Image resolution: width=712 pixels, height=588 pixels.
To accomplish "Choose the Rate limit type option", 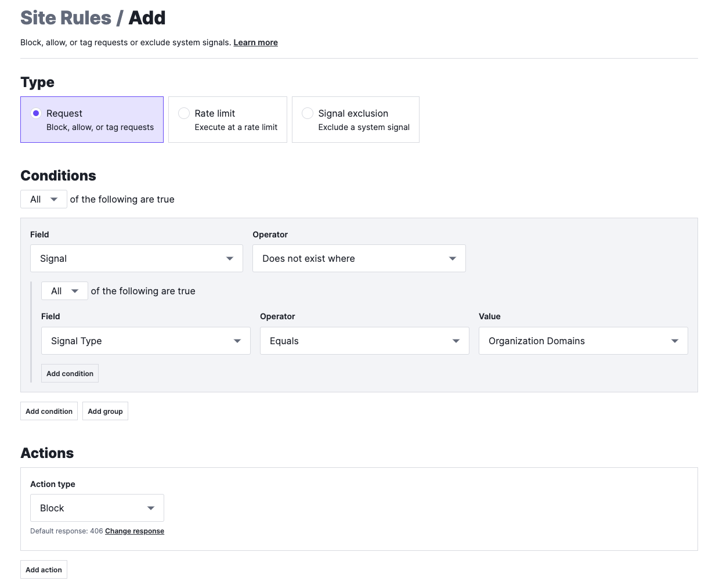I will point(227,120).
